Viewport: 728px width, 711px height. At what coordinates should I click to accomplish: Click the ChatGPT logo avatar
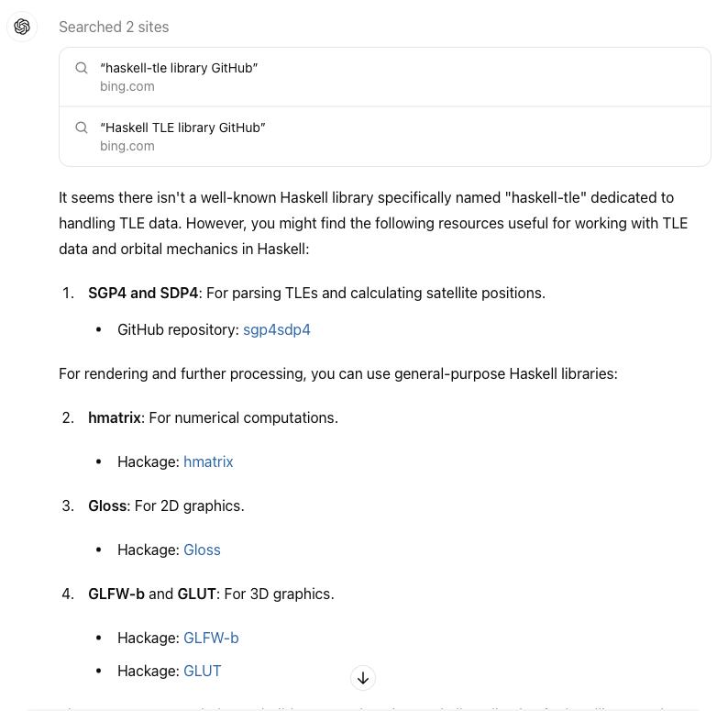coord(22,28)
